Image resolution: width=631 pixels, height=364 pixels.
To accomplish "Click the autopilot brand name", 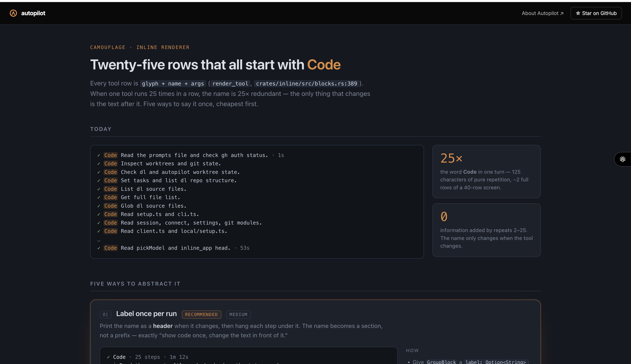I will click(x=33, y=13).
